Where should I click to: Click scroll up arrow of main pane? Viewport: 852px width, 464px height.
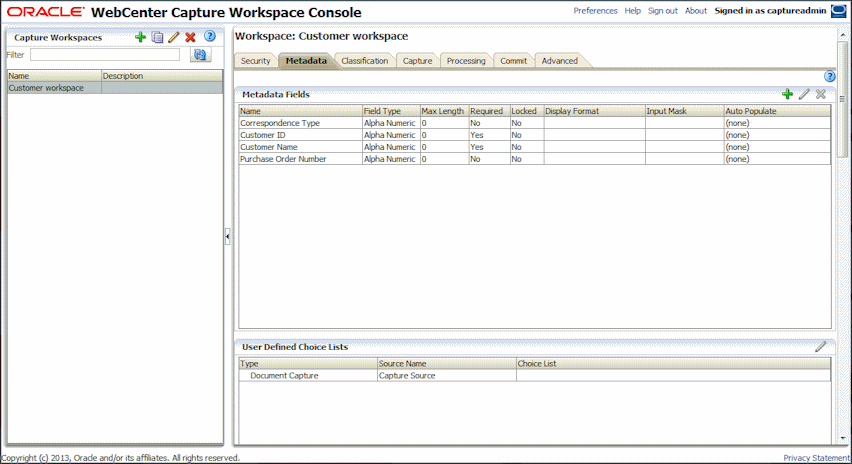(x=843, y=35)
